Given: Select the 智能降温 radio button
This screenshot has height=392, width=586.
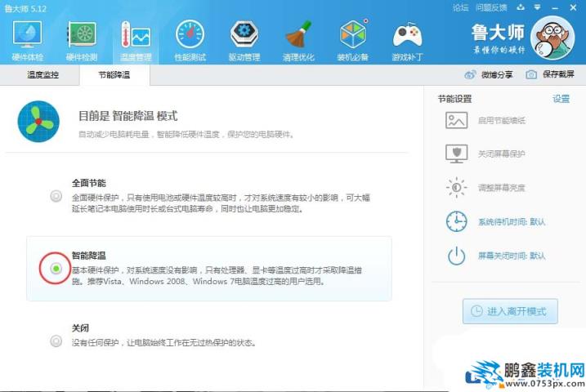Looking at the screenshot, I should 56,268.
